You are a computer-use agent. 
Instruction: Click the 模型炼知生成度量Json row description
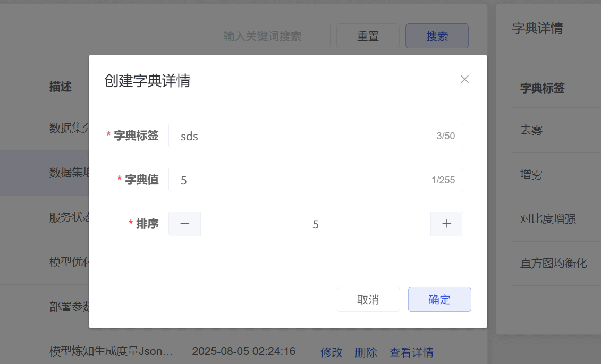(111, 351)
